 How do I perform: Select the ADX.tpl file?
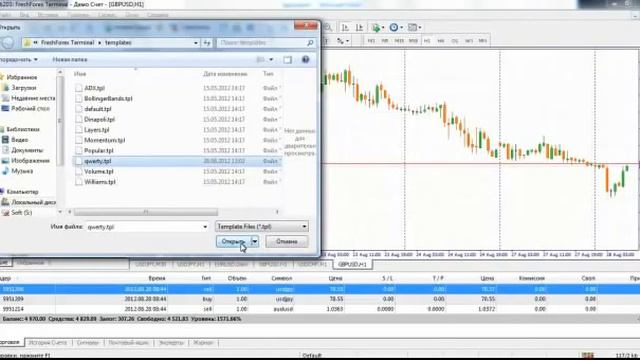(94, 88)
